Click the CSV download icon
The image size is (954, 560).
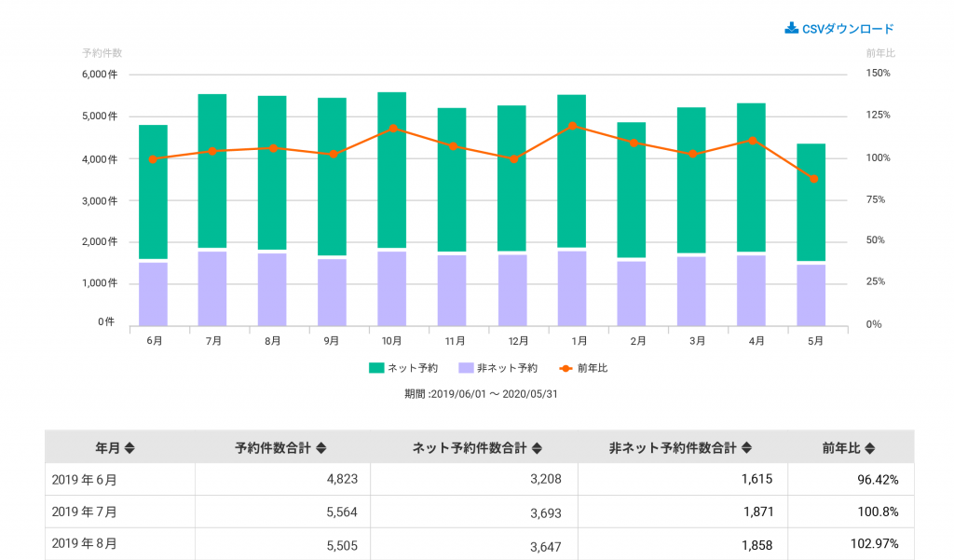pos(791,28)
